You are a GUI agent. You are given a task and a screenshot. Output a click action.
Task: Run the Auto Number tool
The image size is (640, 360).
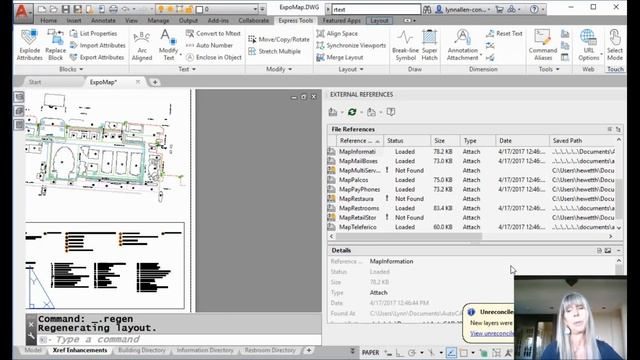pos(209,45)
